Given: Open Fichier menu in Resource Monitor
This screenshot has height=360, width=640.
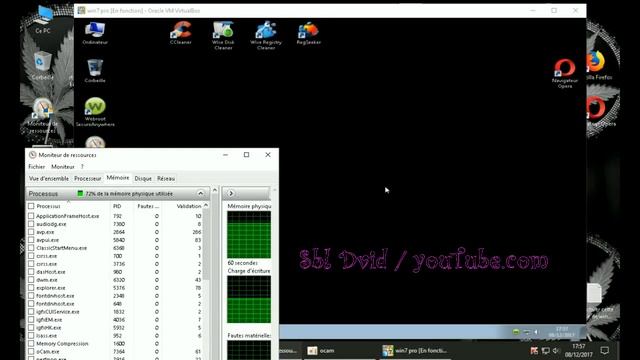Looking at the screenshot, I should pyautogui.click(x=36, y=167).
